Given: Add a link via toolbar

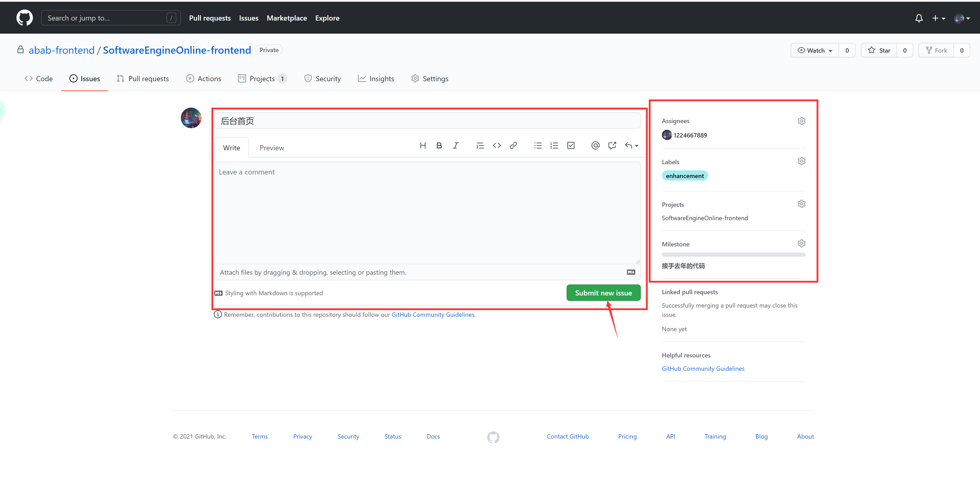Looking at the screenshot, I should point(513,146).
